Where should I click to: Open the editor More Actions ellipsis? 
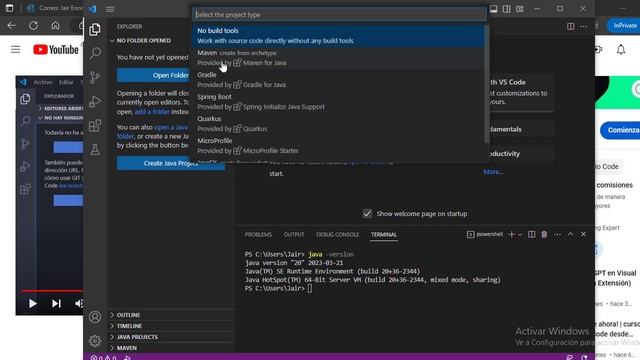point(583,26)
